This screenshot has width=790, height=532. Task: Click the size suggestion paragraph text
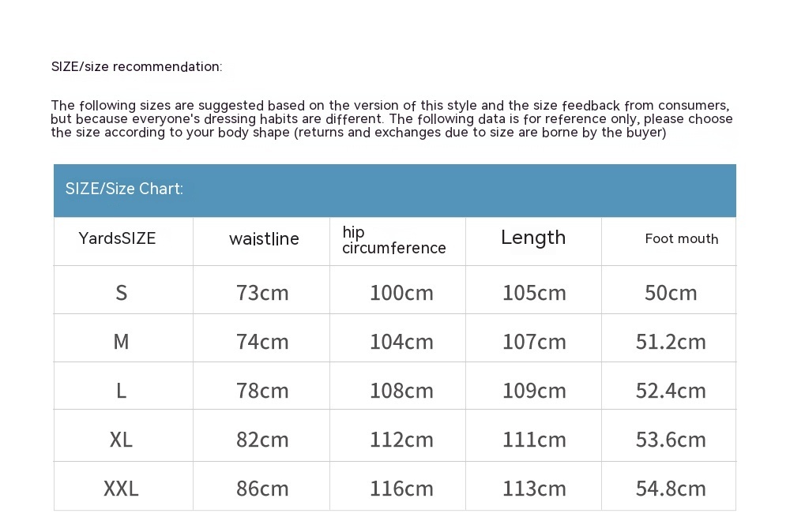(x=391, y=119)
